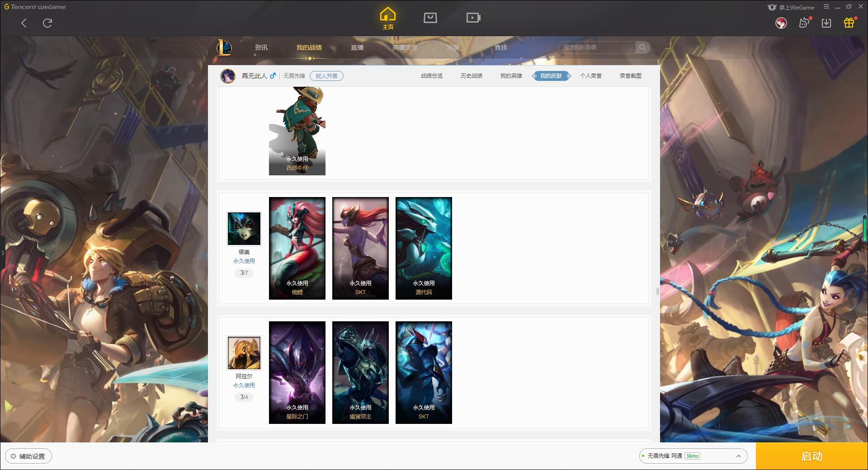Click the Tencent WeGame logo

point(35,7)
